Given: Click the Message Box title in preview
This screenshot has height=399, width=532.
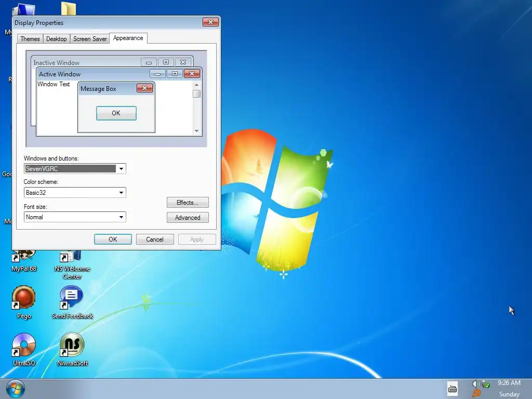Looking at the screenshot, I should point(98,88).
